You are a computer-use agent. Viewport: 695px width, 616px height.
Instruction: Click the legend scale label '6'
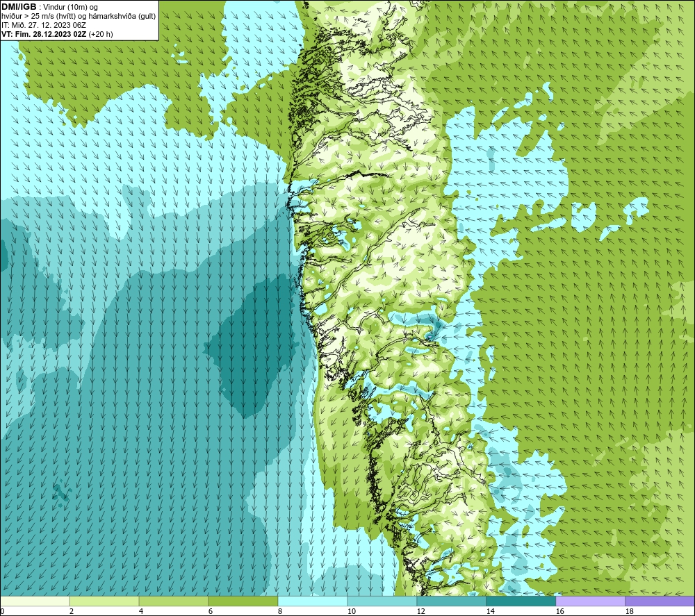tap(210, 611)
